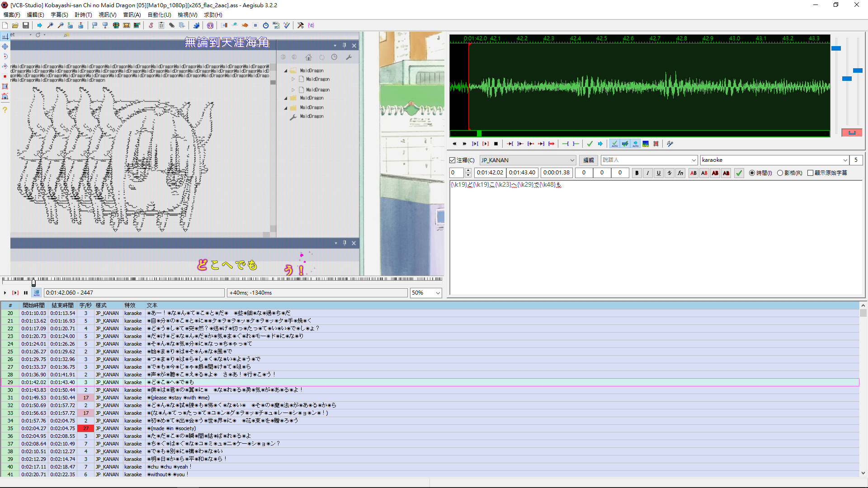Open the 自動化(U) automation menu
868x488 pixels.
159,14
